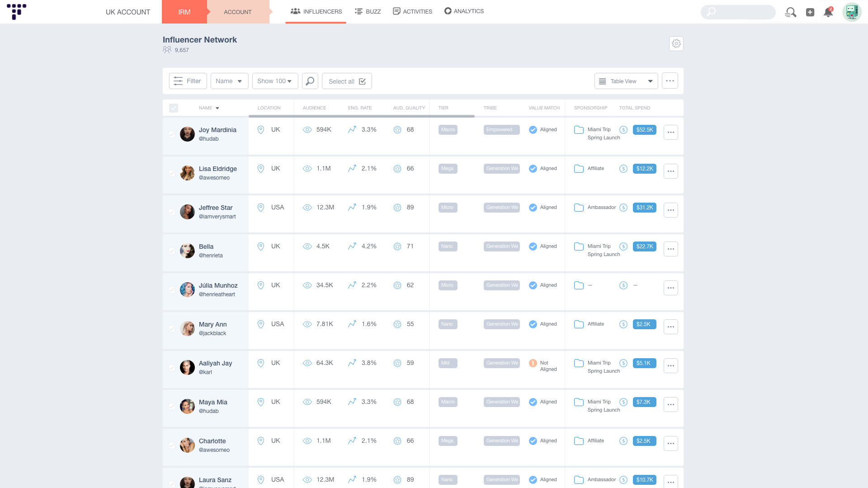Click the AUD. QUALITY column header
This screenshot has height=488, width=868.
409,108
